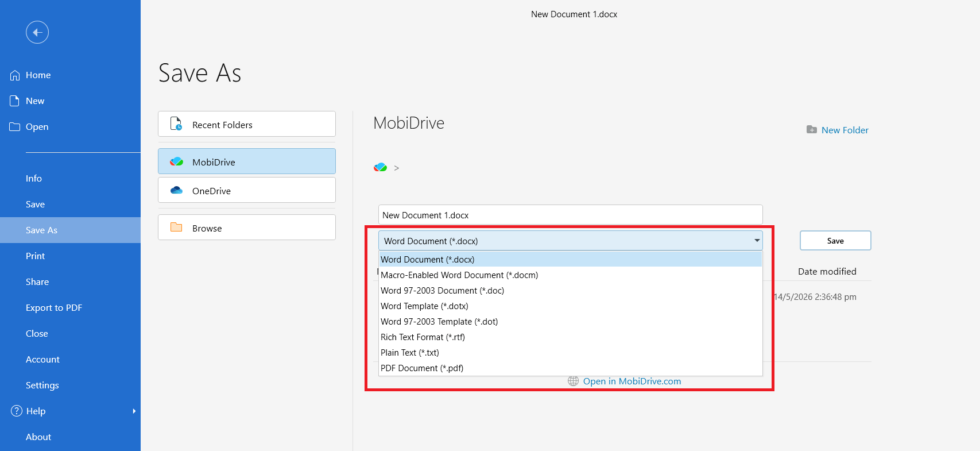Viewport: 980px width, 451px height.
Task: Choose Export to PDF
Action: [x=70, y=308]
